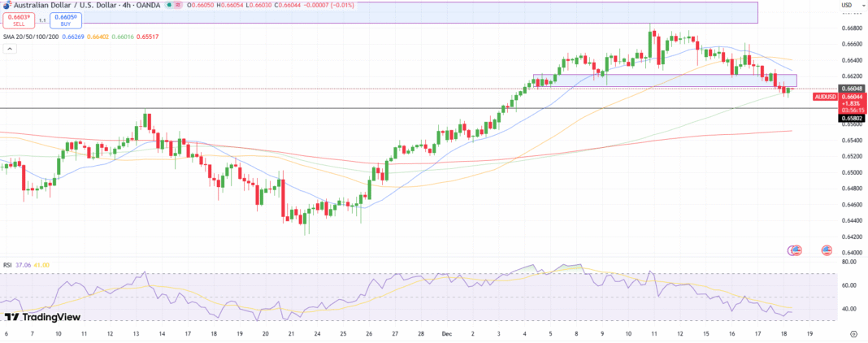Viewport: 868px width, 343px height.
Task: Click the 0.65802 horizontal line price label
Action: pyautogui.click(x=852, y=118)
